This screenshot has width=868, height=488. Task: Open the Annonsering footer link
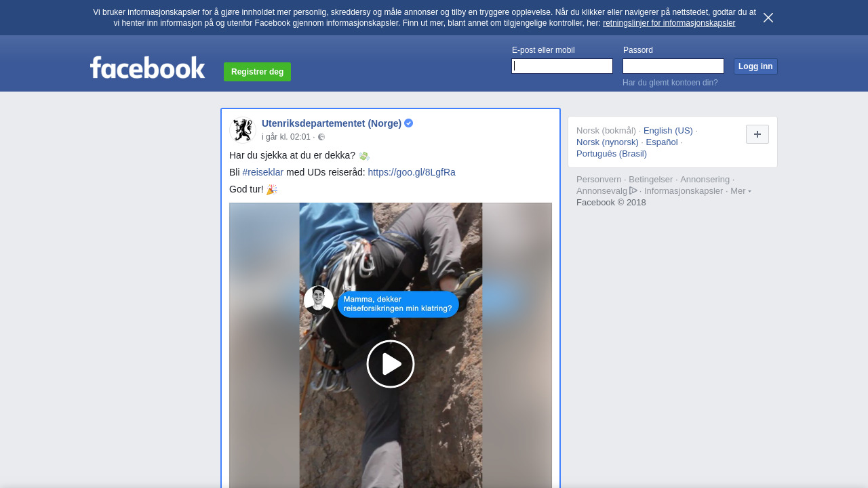705,180
